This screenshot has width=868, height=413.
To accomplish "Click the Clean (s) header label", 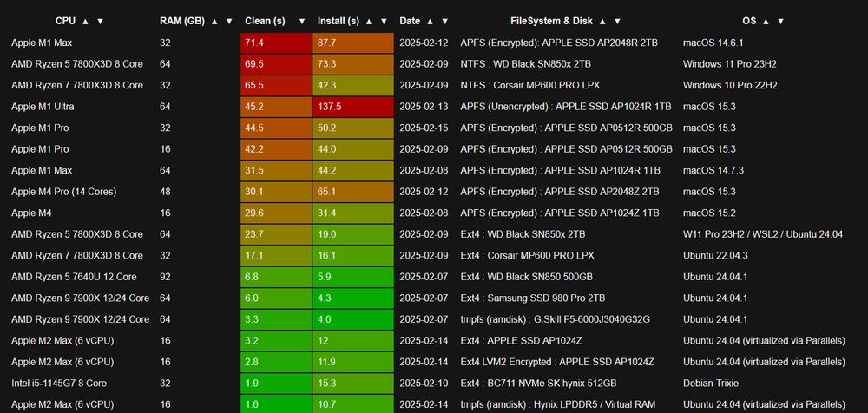I will (265, 21).
